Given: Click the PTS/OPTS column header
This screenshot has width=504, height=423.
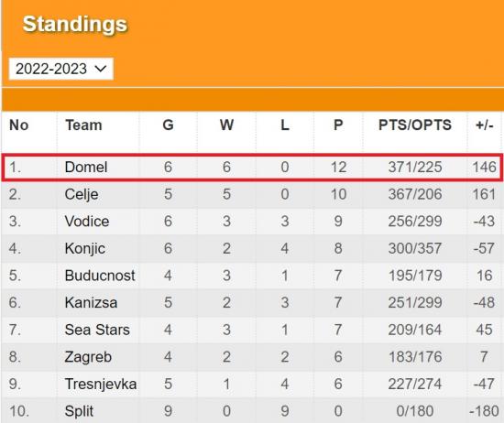Looking at the screenshot, I should coord(415,125).
